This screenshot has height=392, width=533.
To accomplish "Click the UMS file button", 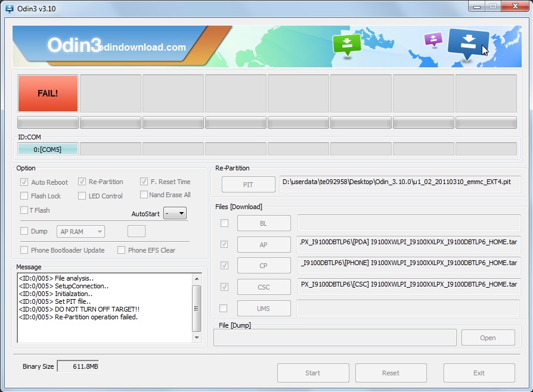I will [264, 309].
